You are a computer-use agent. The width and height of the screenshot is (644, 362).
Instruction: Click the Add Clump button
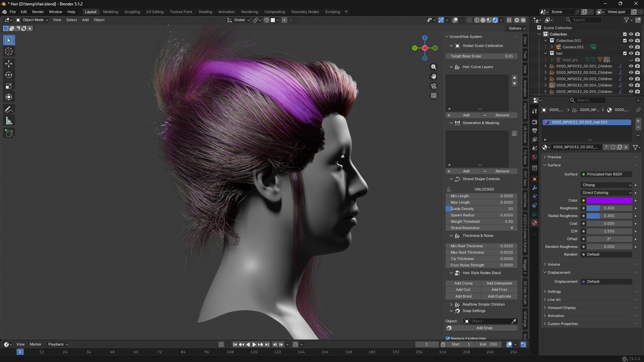[x=464, y=283]
